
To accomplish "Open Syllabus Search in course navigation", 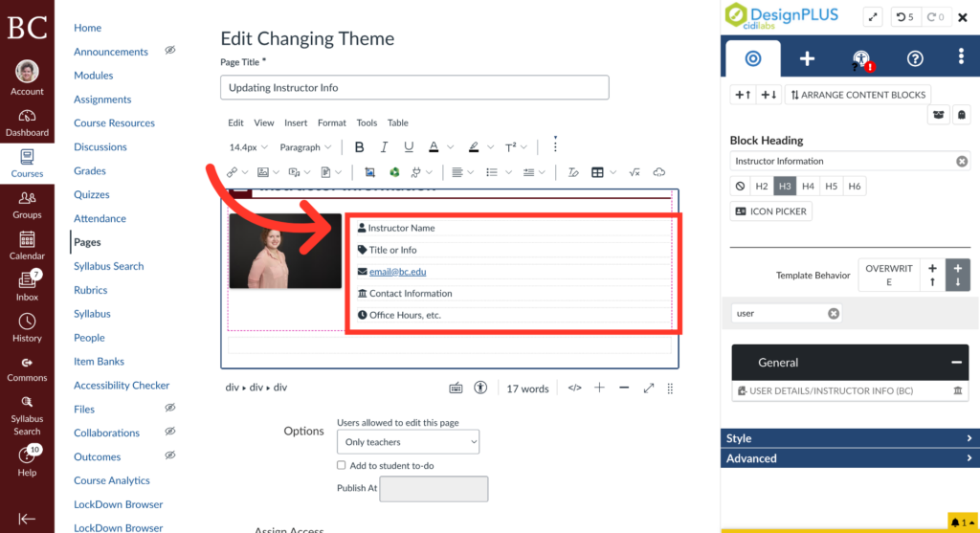I will (109, 266).
